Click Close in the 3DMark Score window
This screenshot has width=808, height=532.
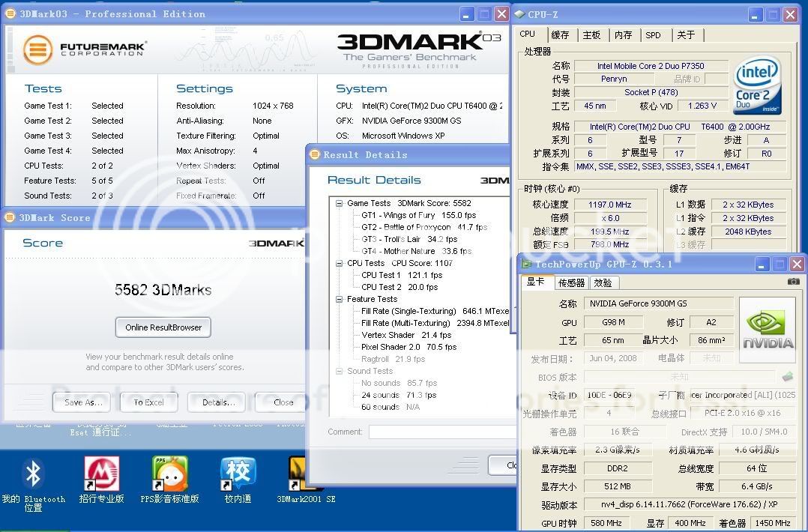[x=281, y=402]
